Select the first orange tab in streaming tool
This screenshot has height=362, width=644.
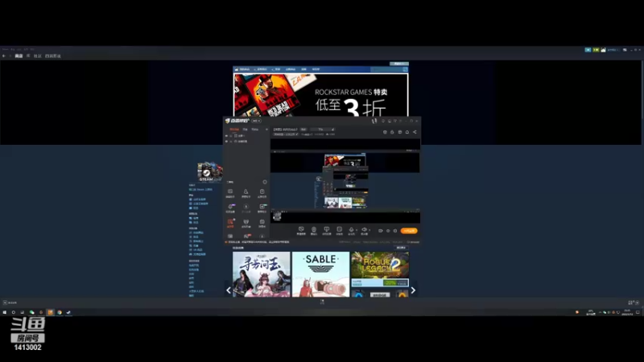234,130
